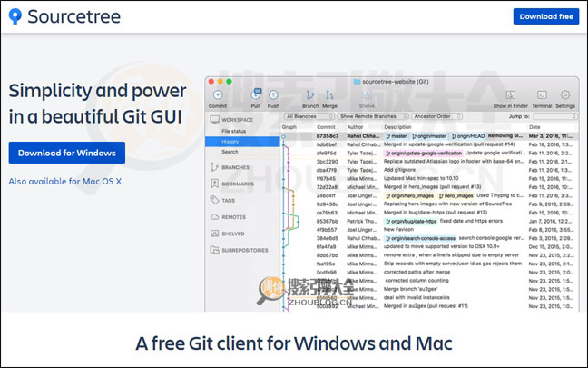The image size is (588, 368).
Task: Select the origin/master branch label
Action: point(429,136)
